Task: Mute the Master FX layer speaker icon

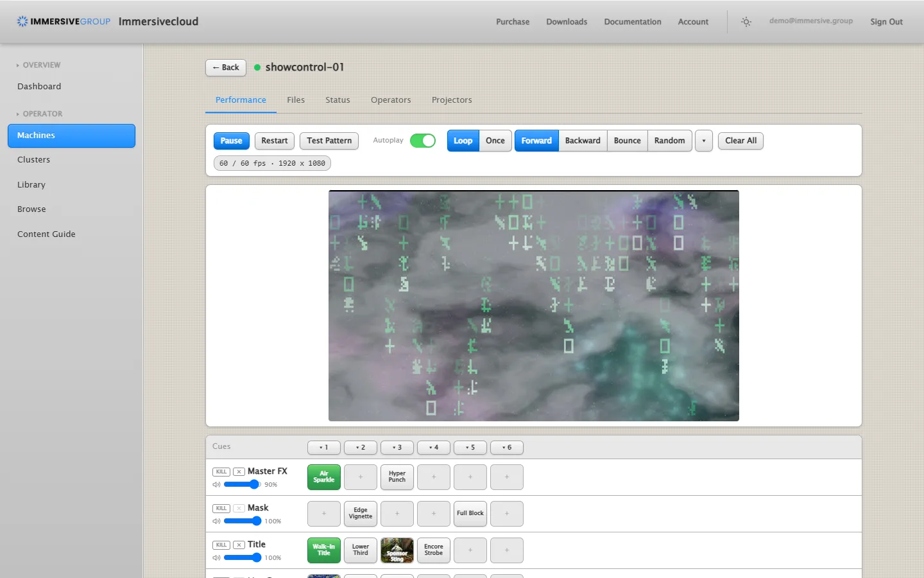Action: tap(217, 485)
